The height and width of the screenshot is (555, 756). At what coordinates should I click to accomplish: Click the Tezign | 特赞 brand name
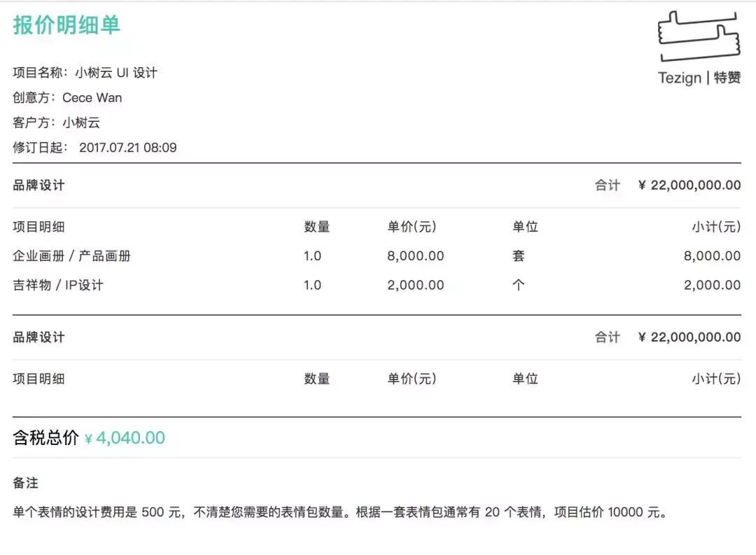pyautogui.click(x=699, y=78)
